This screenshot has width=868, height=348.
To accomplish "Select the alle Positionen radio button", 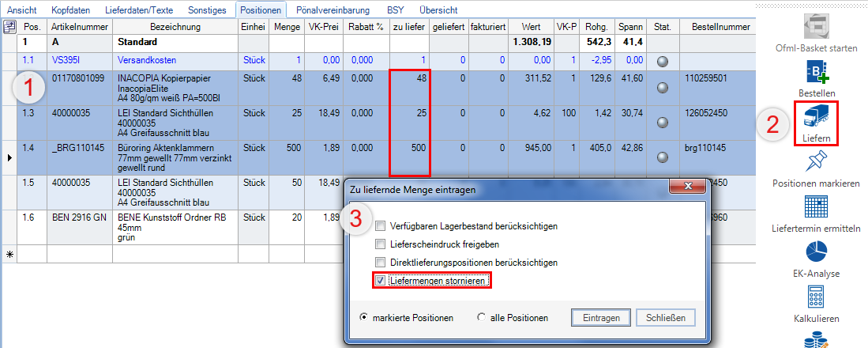I will click(x=482, y=318).
